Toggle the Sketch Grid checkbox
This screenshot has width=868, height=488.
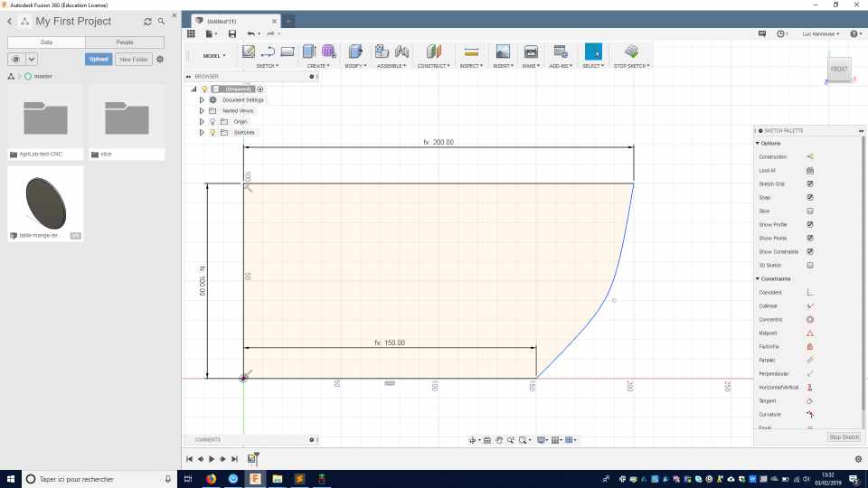(x=810, y=183)
